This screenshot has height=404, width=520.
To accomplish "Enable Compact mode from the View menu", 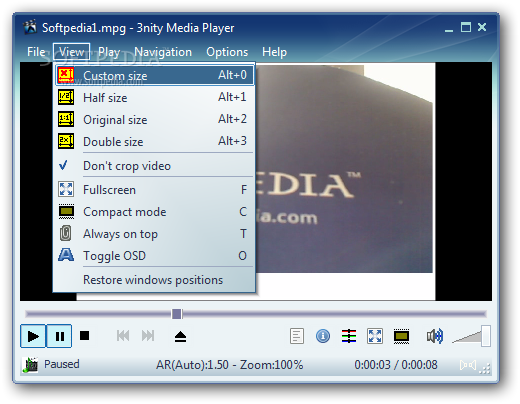I will pyautogui.click(x=155, y=211).
